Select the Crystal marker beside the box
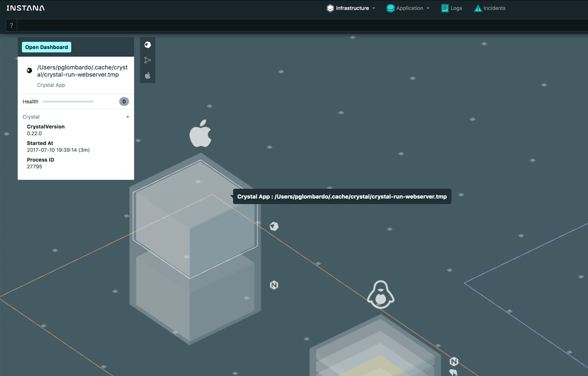The image size is (588, 376). (x=274, y=226)
